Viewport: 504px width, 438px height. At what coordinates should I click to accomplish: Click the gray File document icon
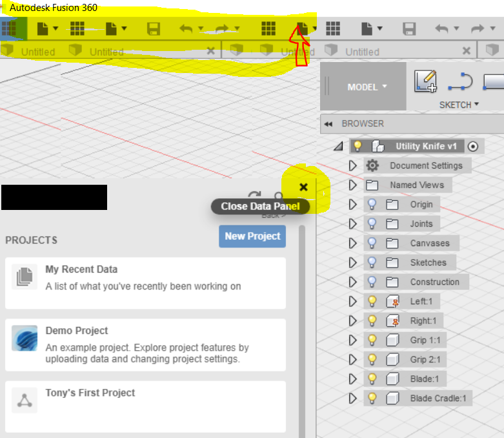(x=367, y=28)
